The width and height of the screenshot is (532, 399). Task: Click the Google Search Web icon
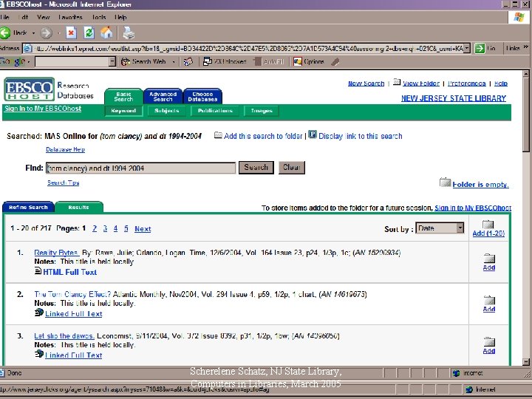tap(126, 61)
